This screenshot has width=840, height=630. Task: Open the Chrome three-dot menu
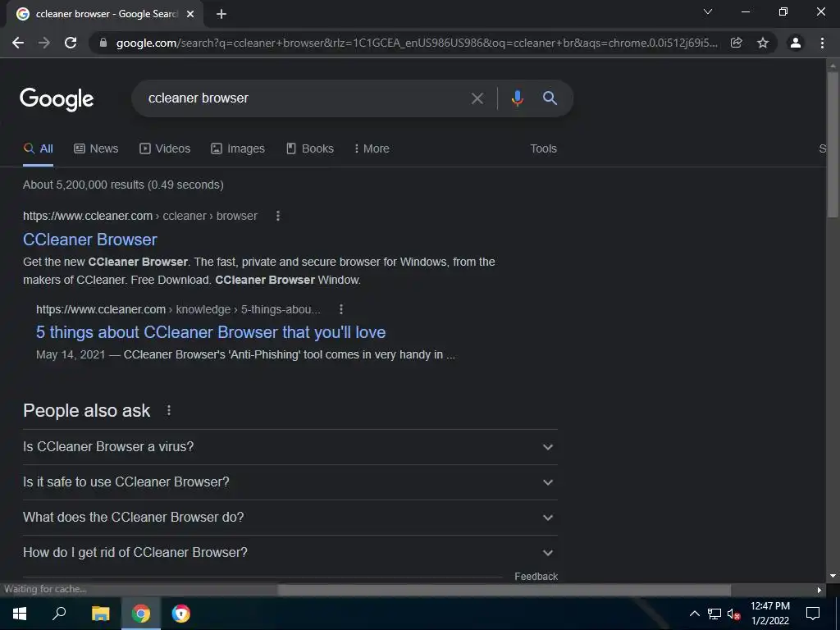[822, 43]
